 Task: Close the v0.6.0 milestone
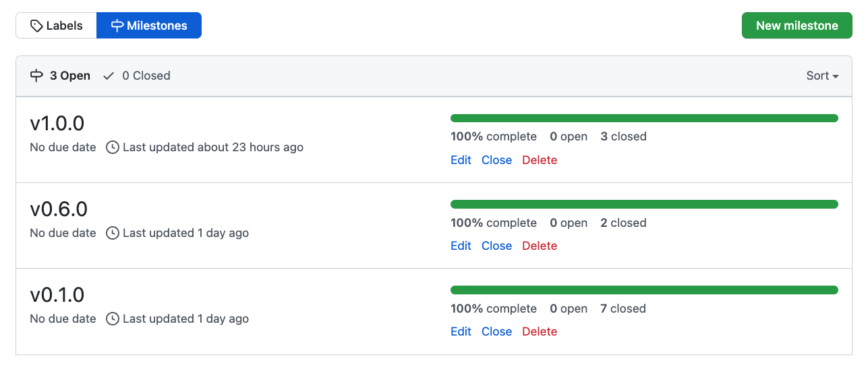click(x=496, y=246)
